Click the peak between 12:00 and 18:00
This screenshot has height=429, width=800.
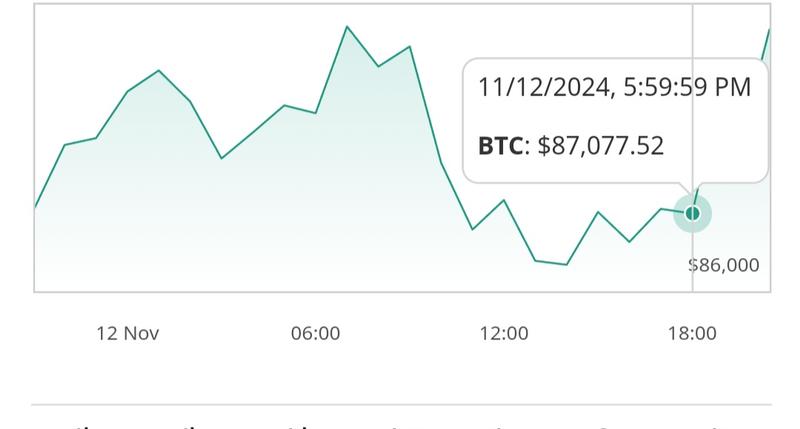click(598, 212)
